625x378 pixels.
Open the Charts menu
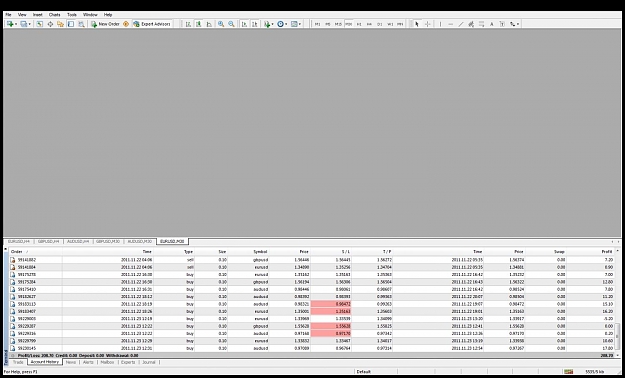(54, 15)
